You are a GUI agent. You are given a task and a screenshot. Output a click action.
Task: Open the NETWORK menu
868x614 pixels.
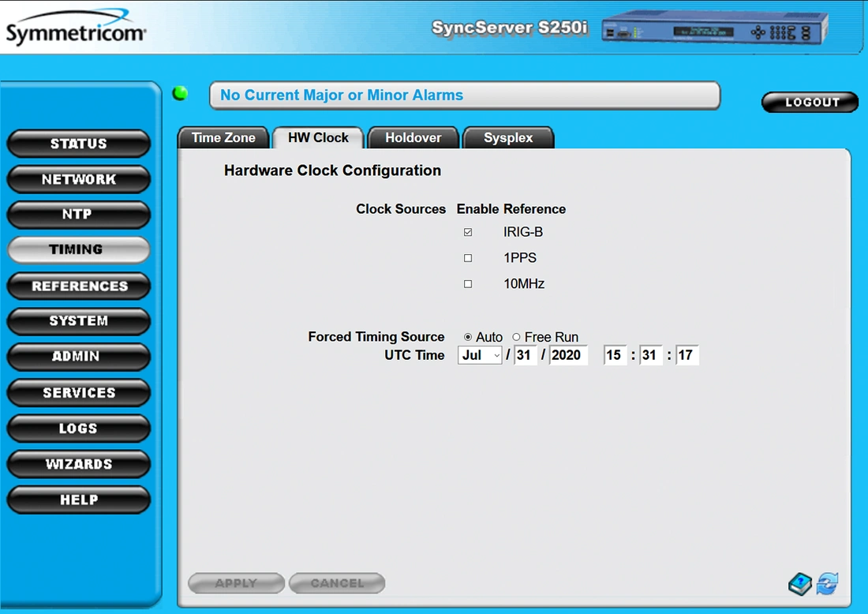tap(79, 179)
